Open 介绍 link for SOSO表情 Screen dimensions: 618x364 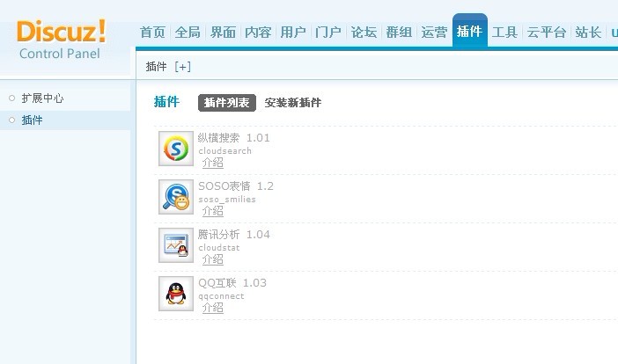pos(213,211)
